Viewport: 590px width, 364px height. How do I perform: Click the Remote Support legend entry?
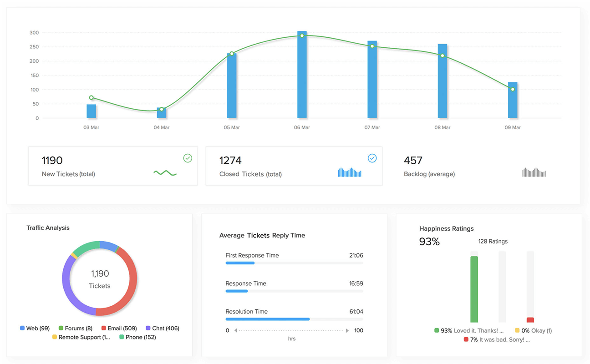[x=81, y=337]
